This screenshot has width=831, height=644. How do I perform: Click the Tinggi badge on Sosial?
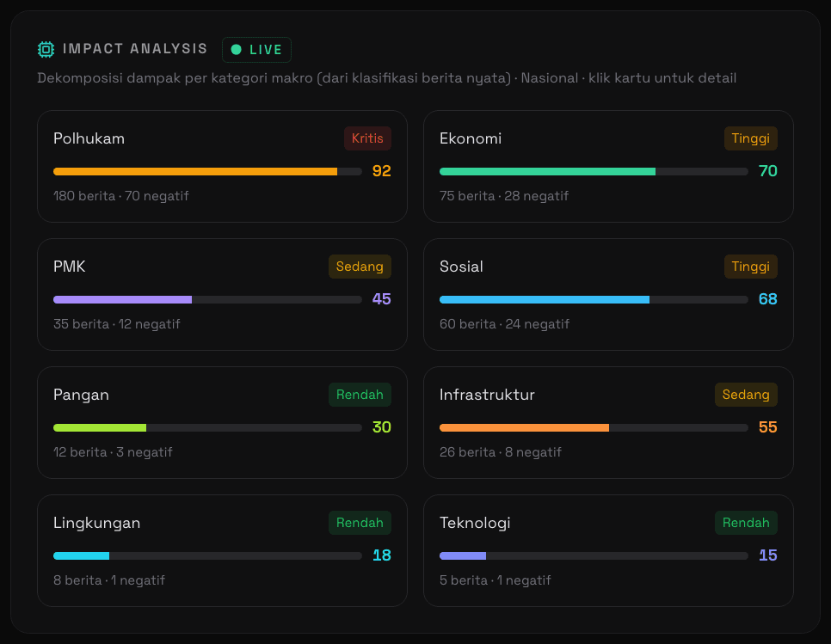750,267
